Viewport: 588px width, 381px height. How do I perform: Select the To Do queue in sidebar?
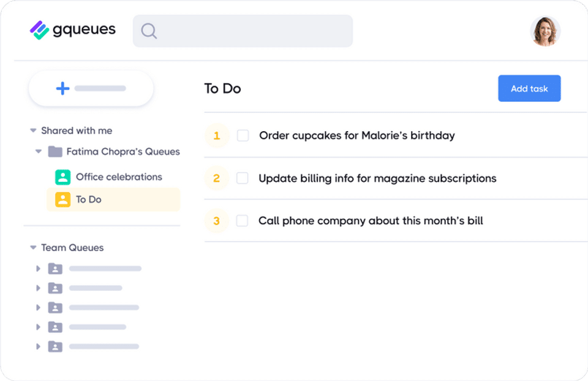(89, 200)
